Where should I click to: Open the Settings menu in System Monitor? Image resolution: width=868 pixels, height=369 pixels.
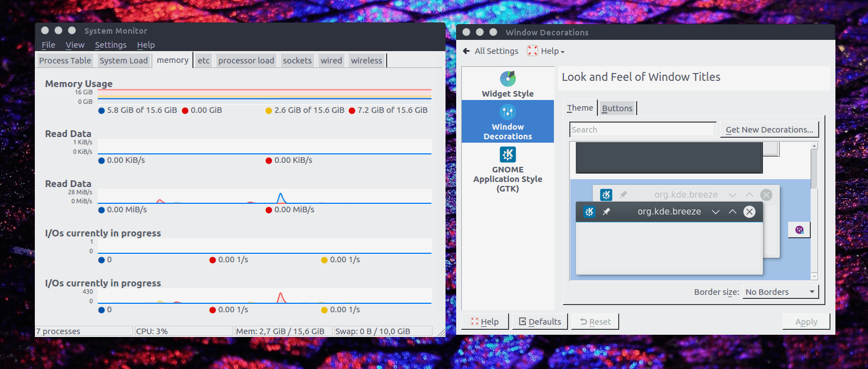pos(111,45)
